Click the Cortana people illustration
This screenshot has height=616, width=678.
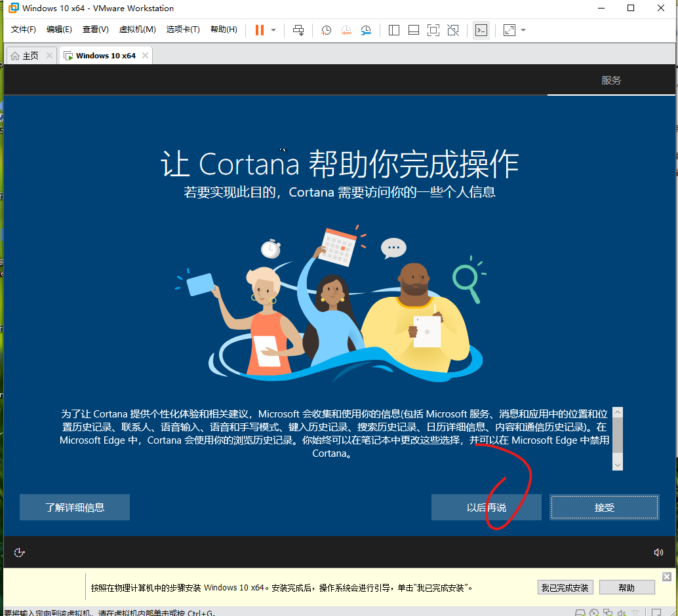(x=330, y=303)
